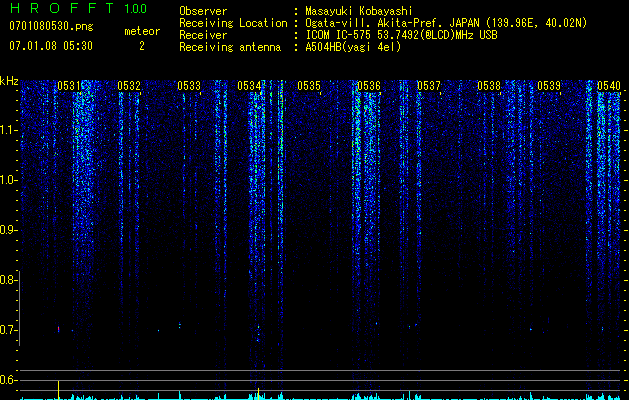Click the kHz axis unit label
Screen dimensions: 629x400
(9, 81)
